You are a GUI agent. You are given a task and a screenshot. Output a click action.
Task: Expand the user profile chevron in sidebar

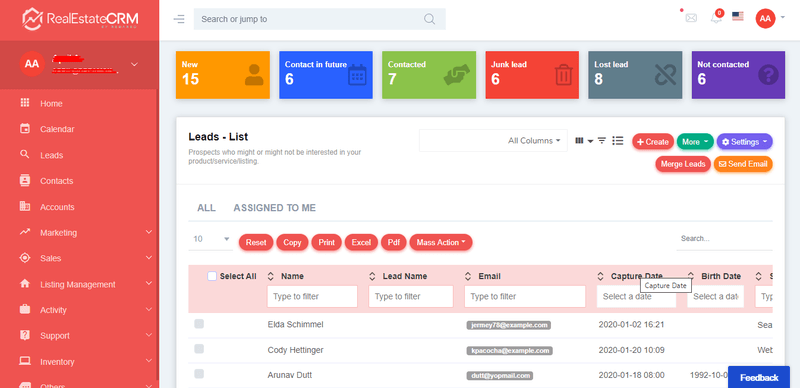[134, 64]
